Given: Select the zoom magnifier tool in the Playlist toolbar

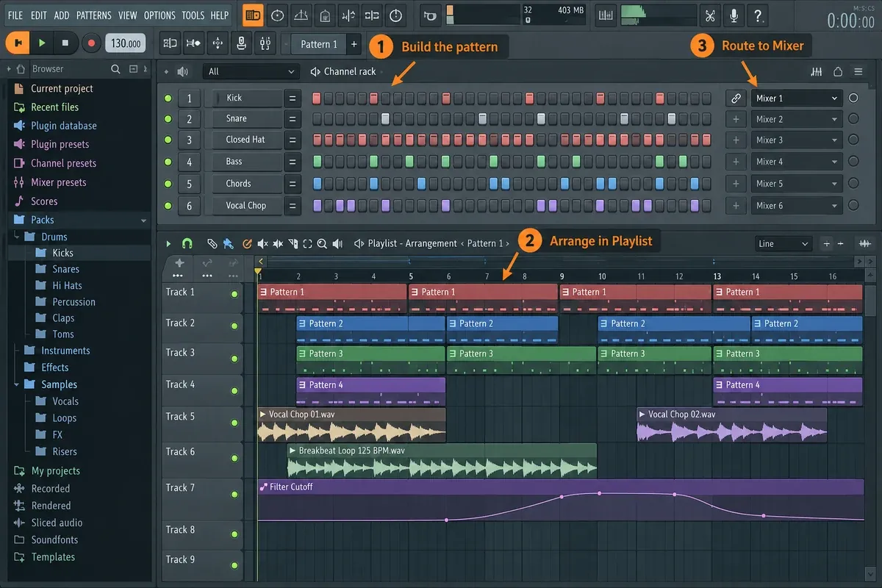Looking at the screenshot, I should [x=323, y=243].
